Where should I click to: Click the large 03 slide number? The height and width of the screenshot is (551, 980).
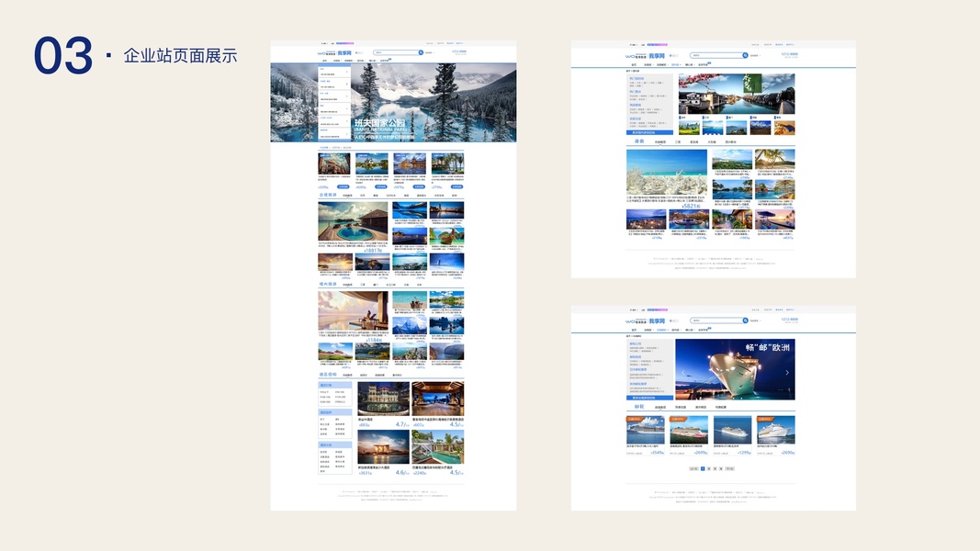pos(63,55)
